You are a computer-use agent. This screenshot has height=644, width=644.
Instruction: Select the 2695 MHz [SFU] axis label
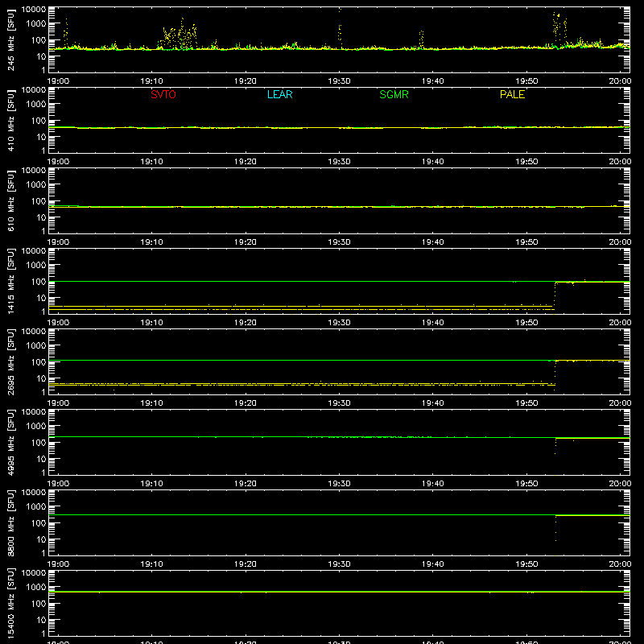tap(11, 361)
